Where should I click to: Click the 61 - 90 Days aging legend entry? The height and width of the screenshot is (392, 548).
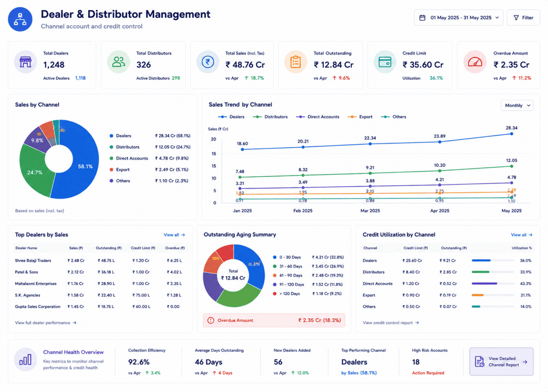point(308,275)
